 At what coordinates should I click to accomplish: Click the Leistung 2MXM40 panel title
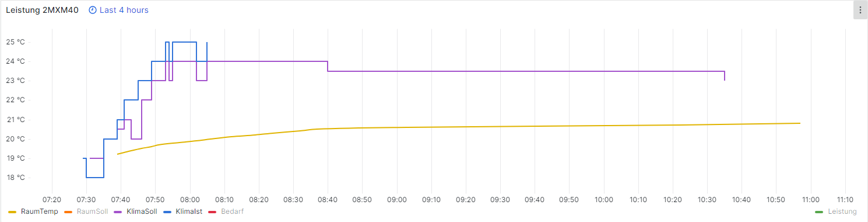coord(42,10)
